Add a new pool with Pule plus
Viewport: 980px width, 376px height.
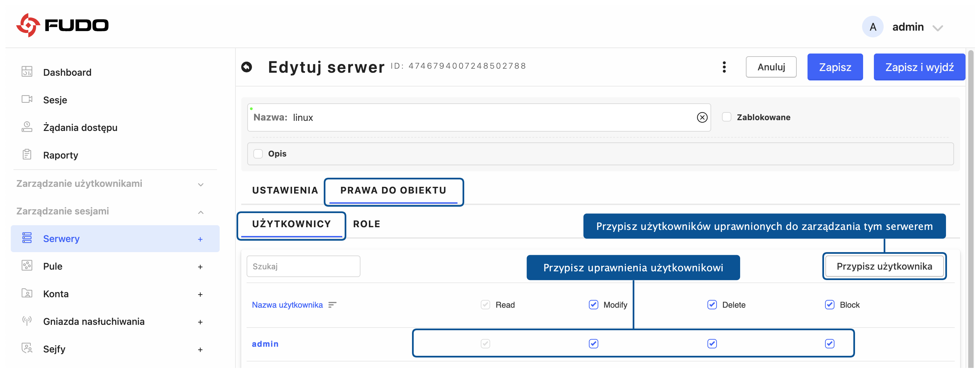pyautogui.click(x=200, y=267)
